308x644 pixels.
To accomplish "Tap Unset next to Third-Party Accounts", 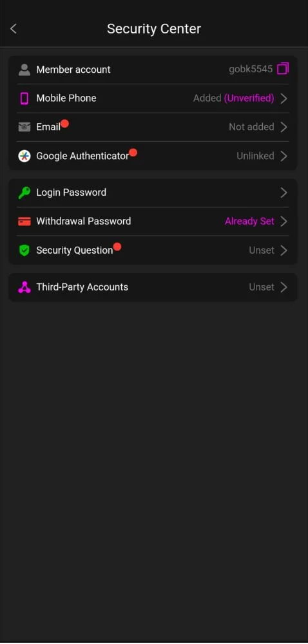I will click(x=262, y=287).
